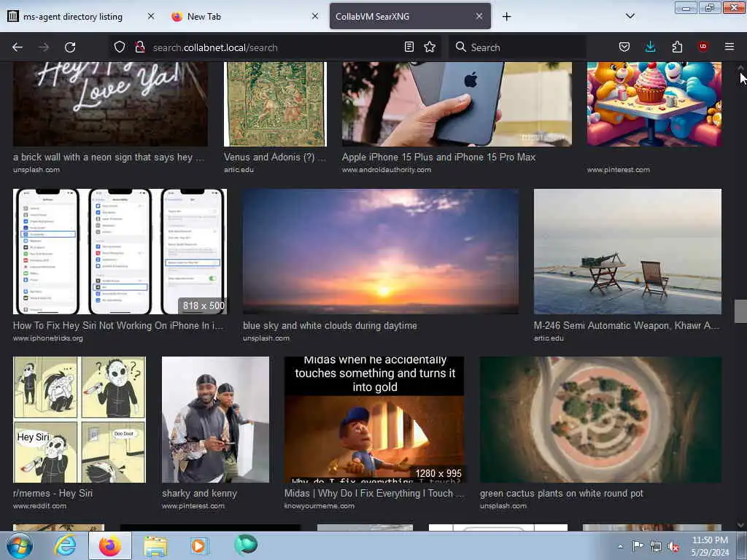Bookmark this page with the star icon
Image resolution: width=747 pixels, height=560 pixels.
point(430,47)
